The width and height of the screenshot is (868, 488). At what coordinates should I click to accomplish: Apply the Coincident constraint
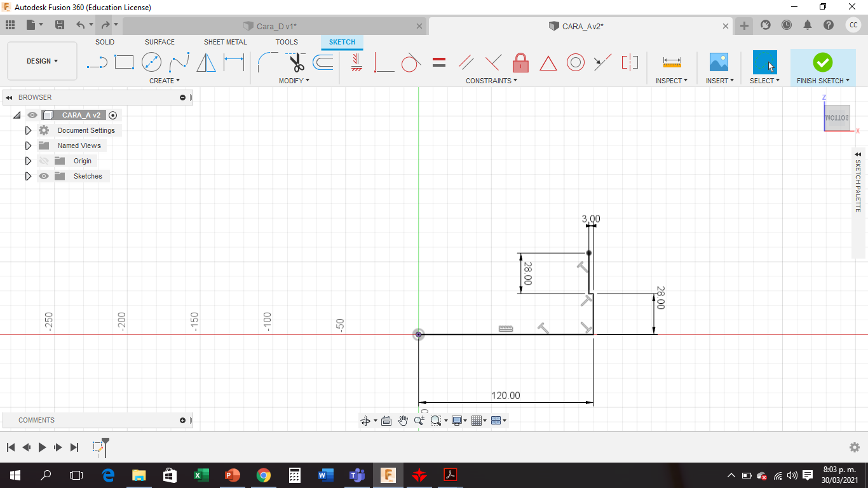[x=384, y=62]
